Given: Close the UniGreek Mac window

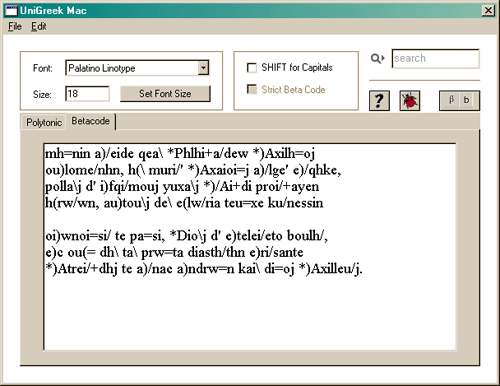Looking at the screenshot, I should pos(488,11).
